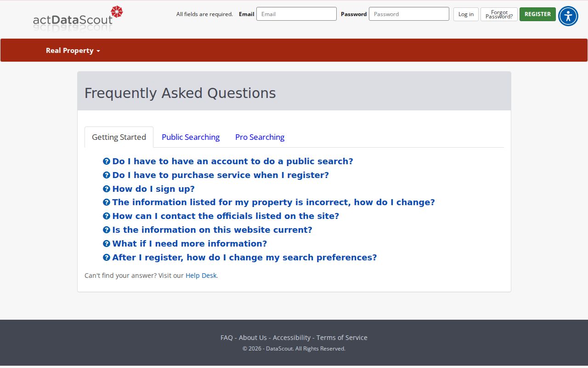Expand the 'How do I sign up?' answer
Viewport: 588px width, 368px height.
tap(153, 189)
